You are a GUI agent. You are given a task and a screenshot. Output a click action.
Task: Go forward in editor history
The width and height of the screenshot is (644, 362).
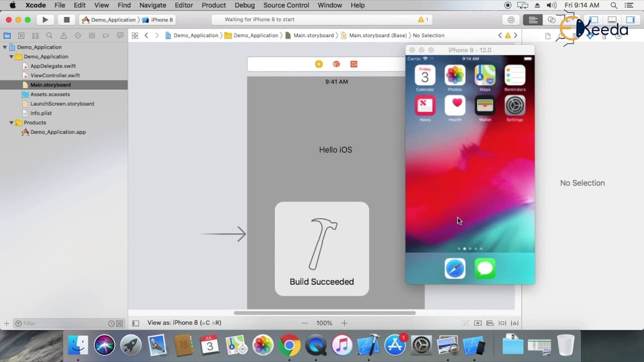157,36
